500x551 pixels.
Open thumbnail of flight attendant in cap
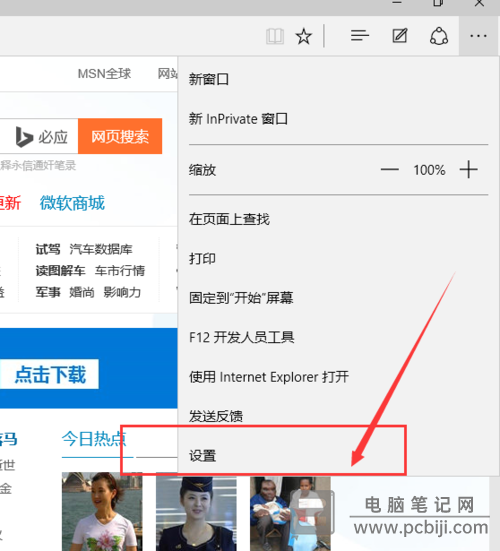(x=196, y=511)
